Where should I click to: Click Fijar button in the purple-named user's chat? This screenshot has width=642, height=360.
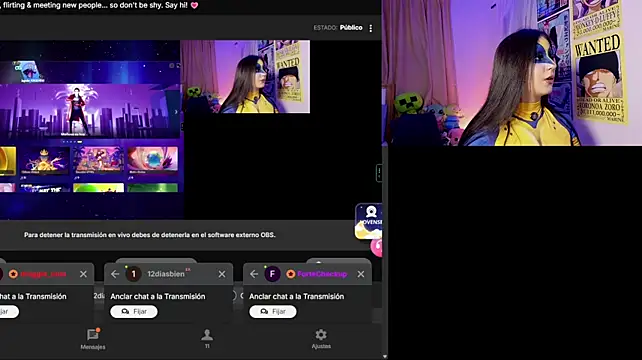[273, 312]
